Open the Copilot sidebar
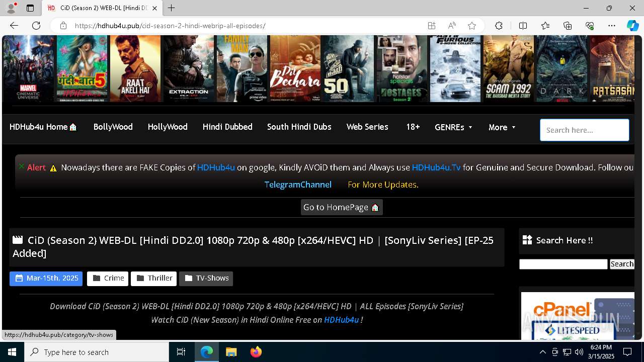 (632, 26)
